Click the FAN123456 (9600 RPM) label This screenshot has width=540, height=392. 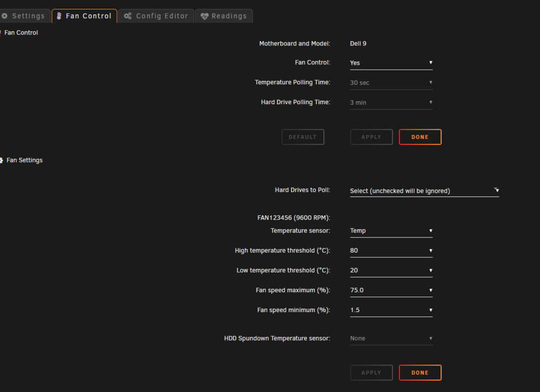click(x=294, y=218)
